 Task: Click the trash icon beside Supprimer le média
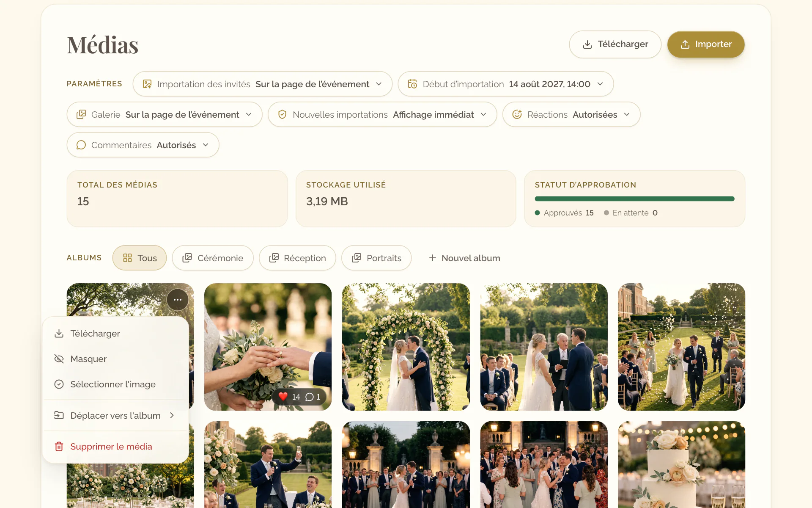(59, 446)
